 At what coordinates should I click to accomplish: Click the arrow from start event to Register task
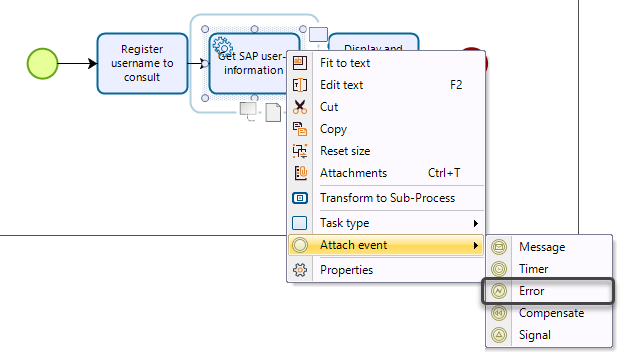pos(77,63)
